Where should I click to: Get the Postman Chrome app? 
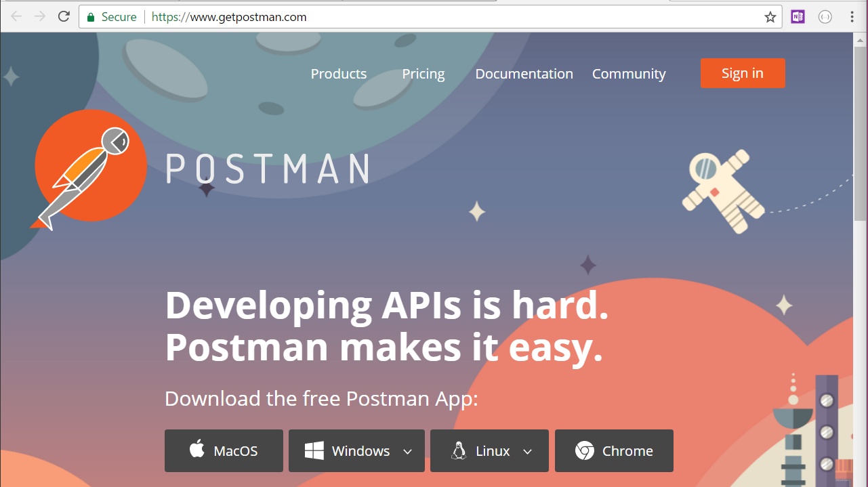613,451
